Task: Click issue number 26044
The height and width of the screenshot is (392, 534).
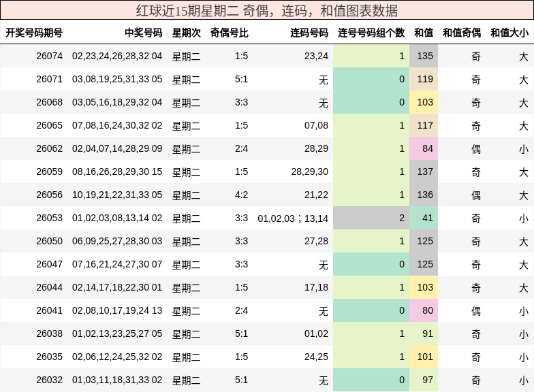Action: [49, 287]
